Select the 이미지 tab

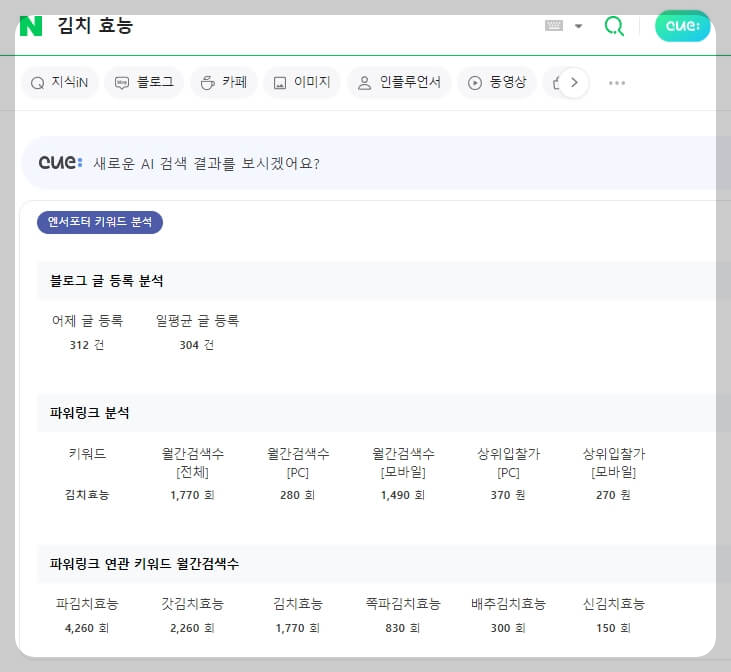pos(302,83)
